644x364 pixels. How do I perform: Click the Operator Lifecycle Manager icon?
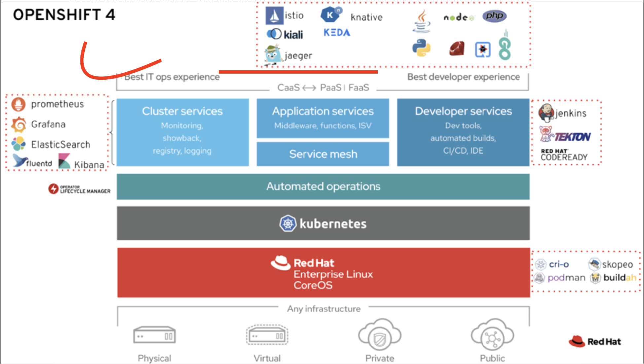point(53,189)
